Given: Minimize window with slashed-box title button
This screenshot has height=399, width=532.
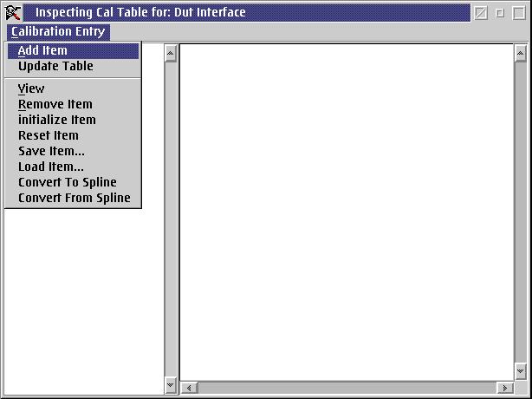Looking at the screenshot, I should (x=480, y=13).
